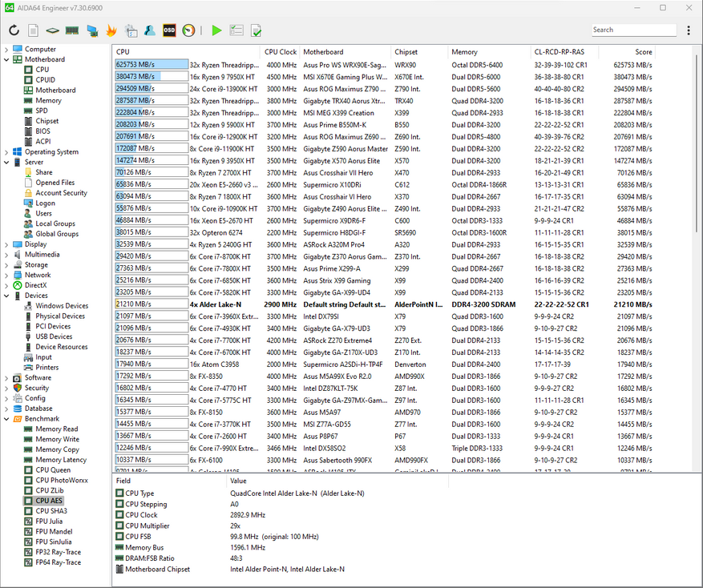Viewport: 703px width, 588px height.
Task: Select CPU Queen benchmark in tree
Action: 52,470
